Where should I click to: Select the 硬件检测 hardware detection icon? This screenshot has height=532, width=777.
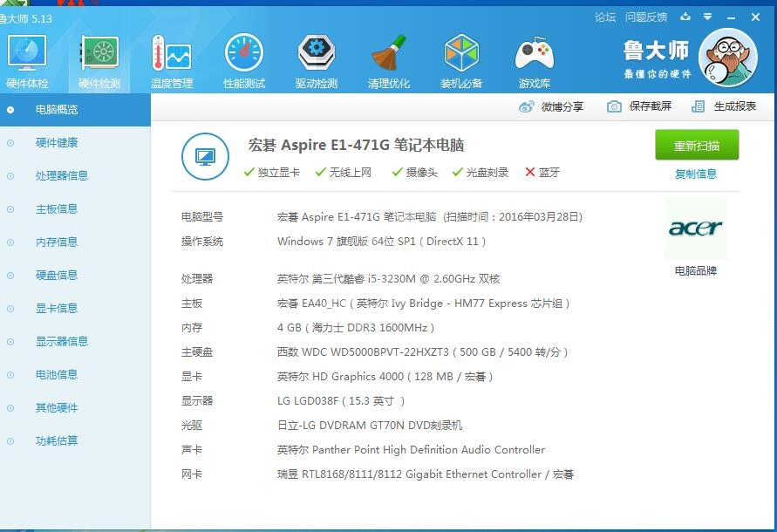[99, 53]
